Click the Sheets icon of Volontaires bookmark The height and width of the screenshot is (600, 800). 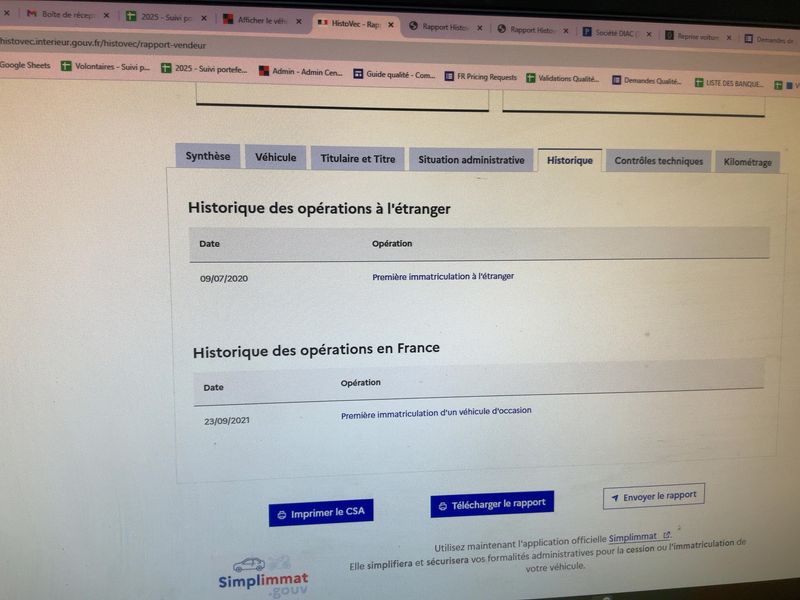66,66
